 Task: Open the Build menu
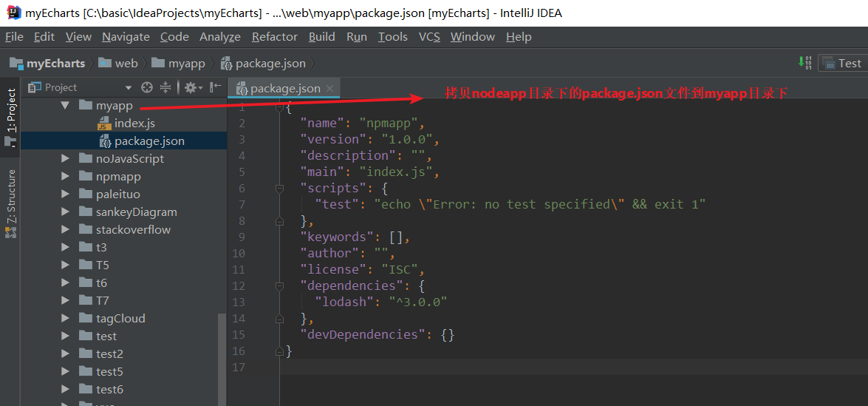[321, 36]
